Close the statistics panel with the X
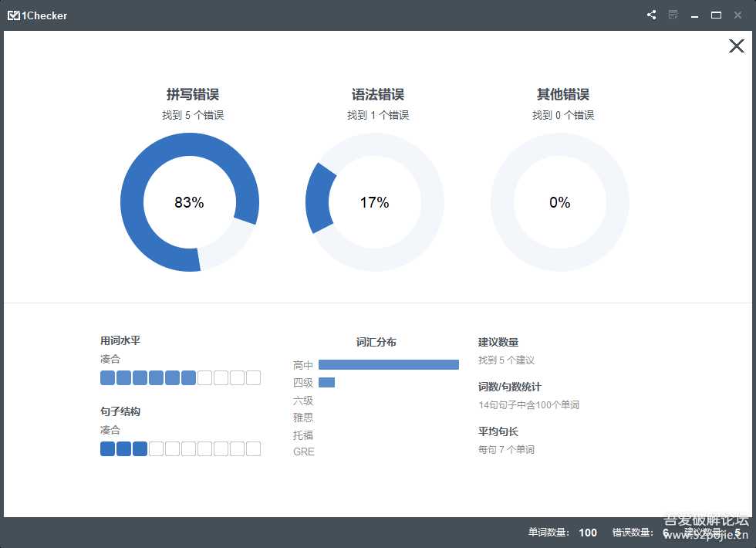 click(736, 46)
